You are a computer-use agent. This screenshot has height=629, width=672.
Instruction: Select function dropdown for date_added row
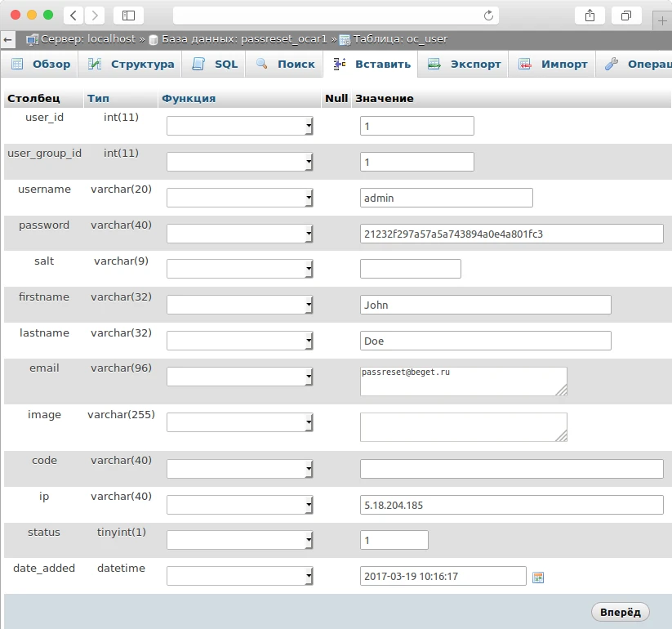(x=240, y=577)
